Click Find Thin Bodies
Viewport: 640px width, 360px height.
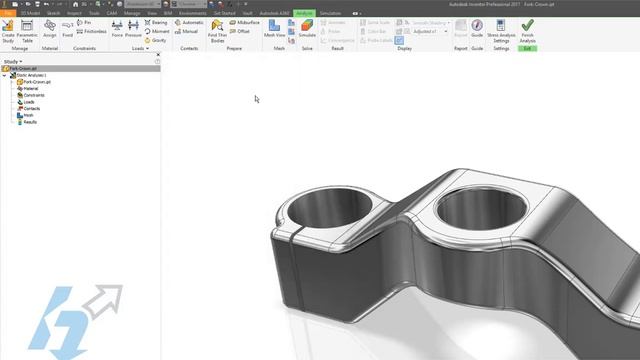point(217,31)
